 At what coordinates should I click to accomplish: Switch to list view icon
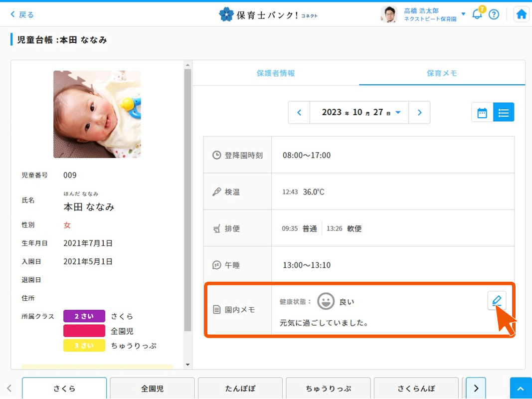click(x=504, y=113)
